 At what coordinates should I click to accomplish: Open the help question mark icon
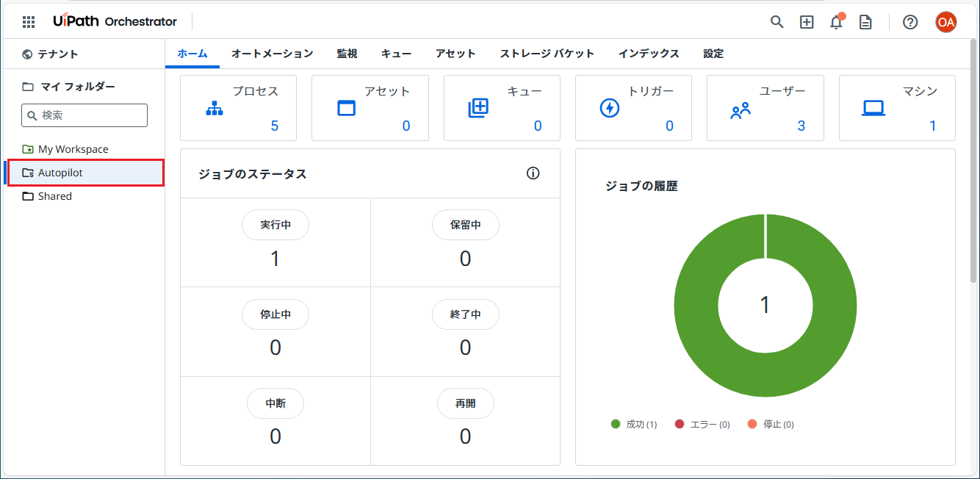pyautogui.click(x=910, y=22)
